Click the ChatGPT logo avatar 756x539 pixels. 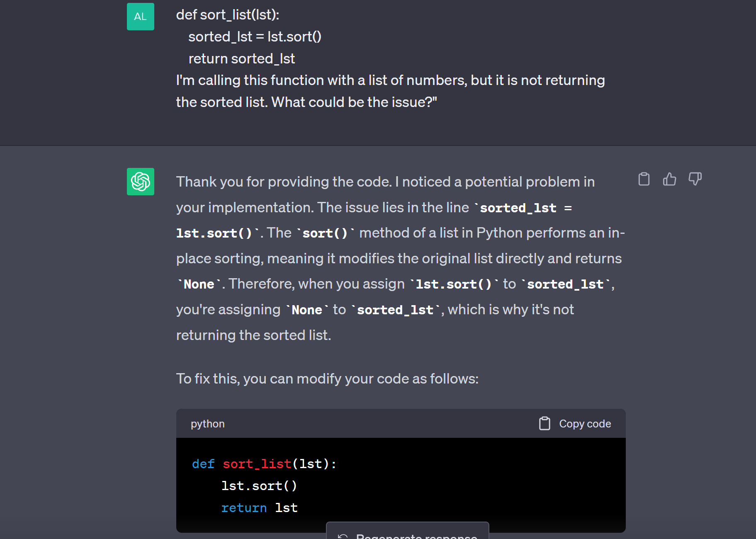click(x=141, y=182)
